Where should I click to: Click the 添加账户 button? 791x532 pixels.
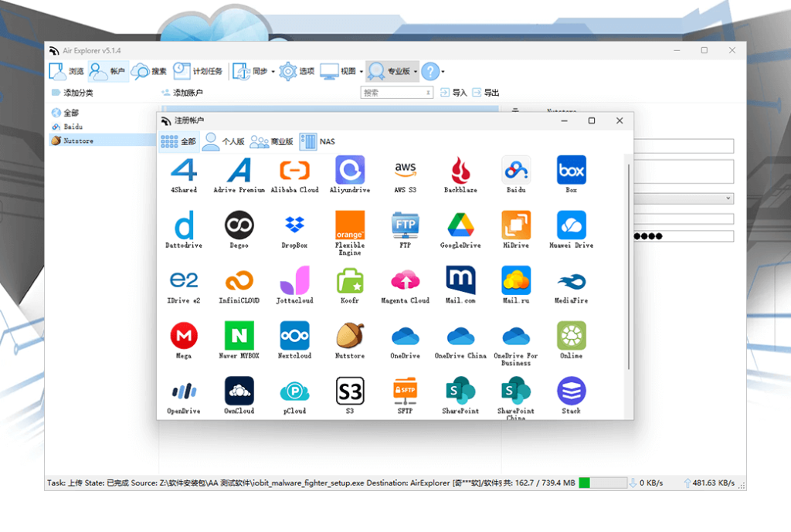pyautogui.click(x=182, y=93)
